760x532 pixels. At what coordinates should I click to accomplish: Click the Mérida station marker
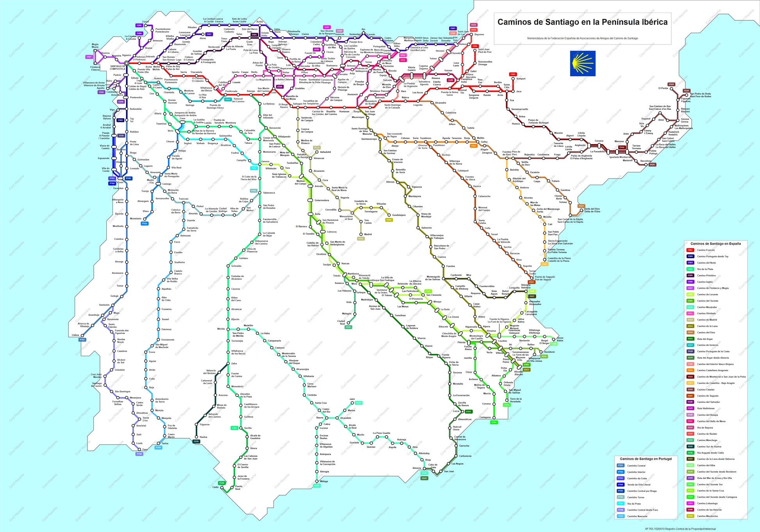tap(228, 329)
